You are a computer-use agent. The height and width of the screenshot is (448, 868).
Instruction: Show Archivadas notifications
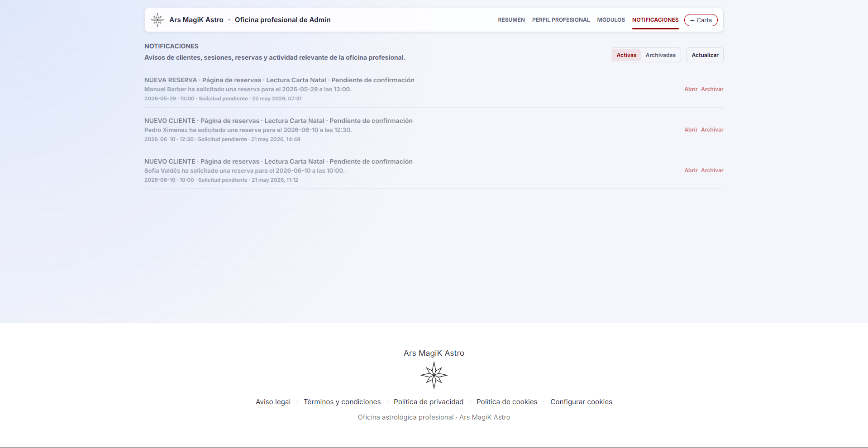pos(661,55)
